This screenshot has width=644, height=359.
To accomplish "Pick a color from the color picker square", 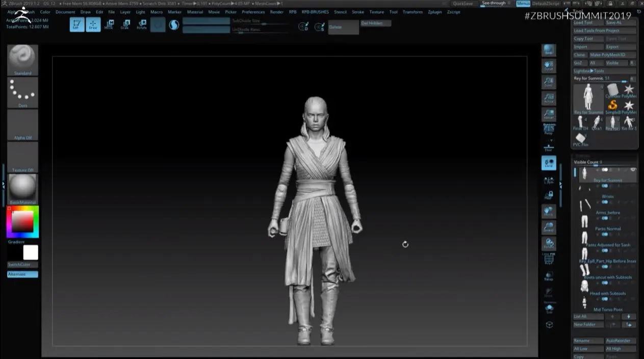I will click(22, 222).
